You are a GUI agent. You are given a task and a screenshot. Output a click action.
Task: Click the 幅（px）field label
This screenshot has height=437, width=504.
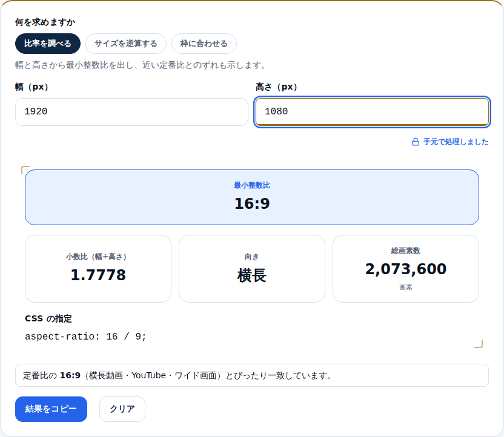click(x=32, y=87)
